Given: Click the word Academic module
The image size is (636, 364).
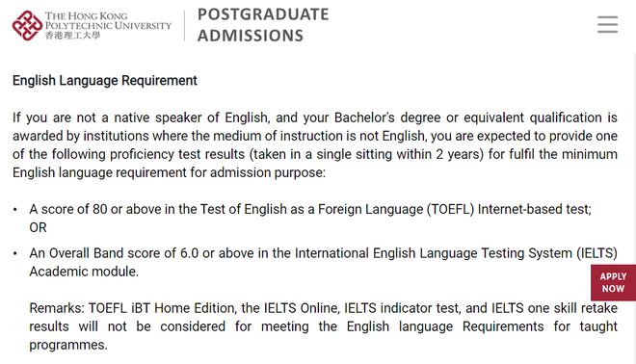Looking at the screenshot, I should pyautogui.click(x=84, y=272).
